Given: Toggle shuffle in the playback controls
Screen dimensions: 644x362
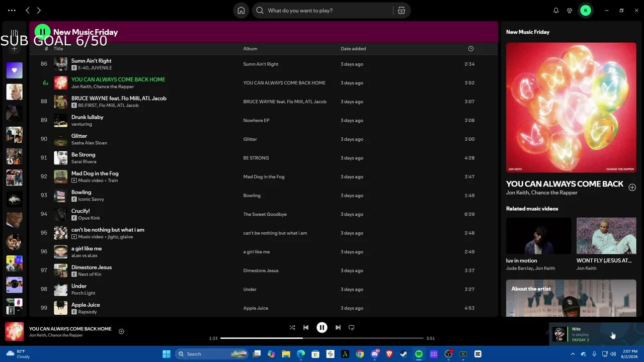Looking at the screenshot, I should coord(292,327).
